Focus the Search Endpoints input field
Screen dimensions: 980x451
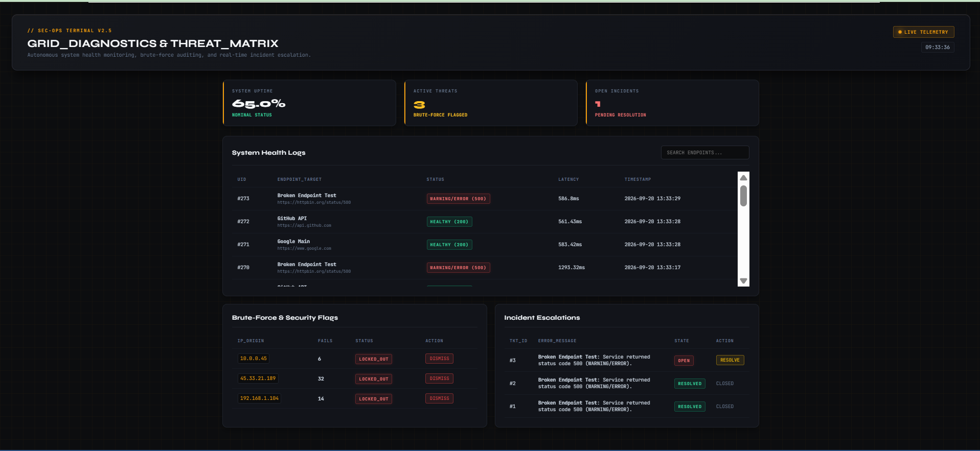705,153
